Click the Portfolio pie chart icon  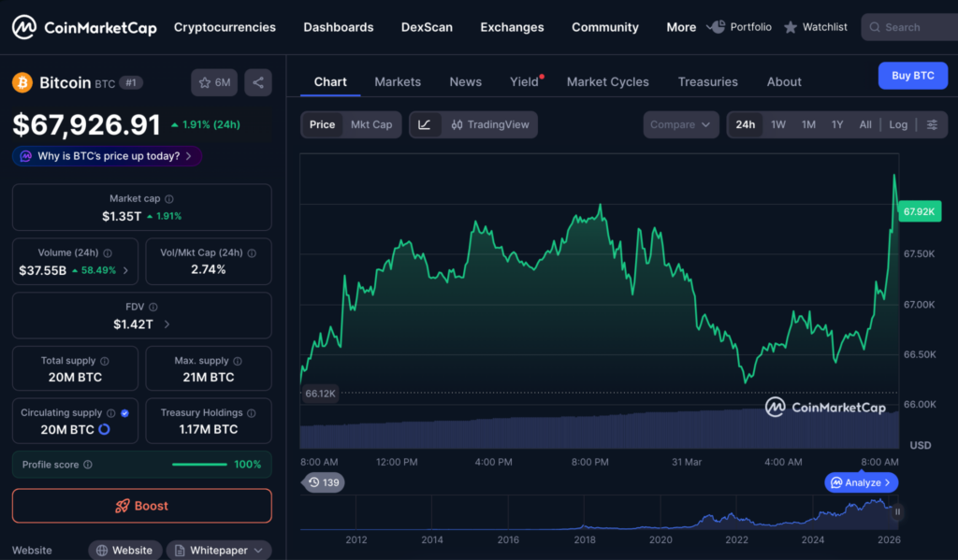click(x=717, y=27)
